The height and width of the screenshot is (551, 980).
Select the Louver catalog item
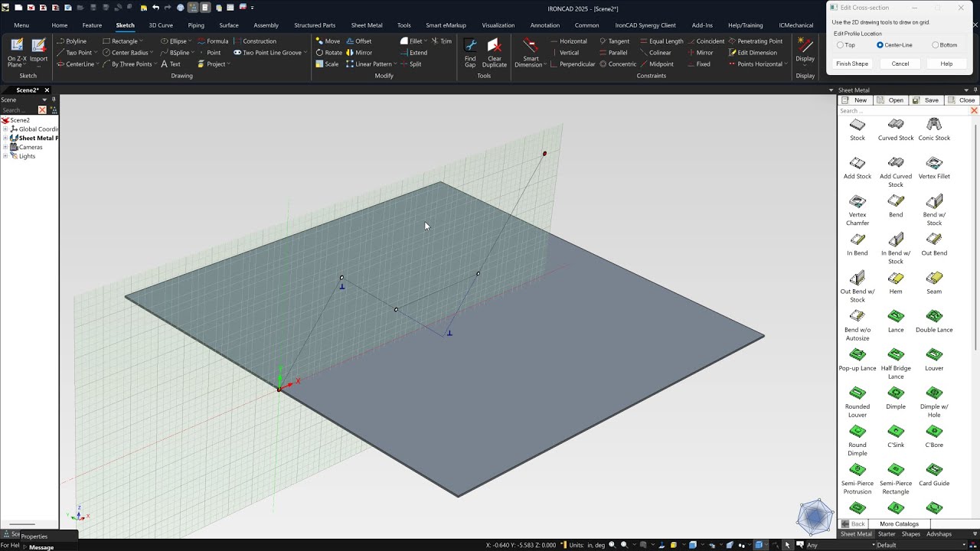pyautogui.click(x=934, y=359)
